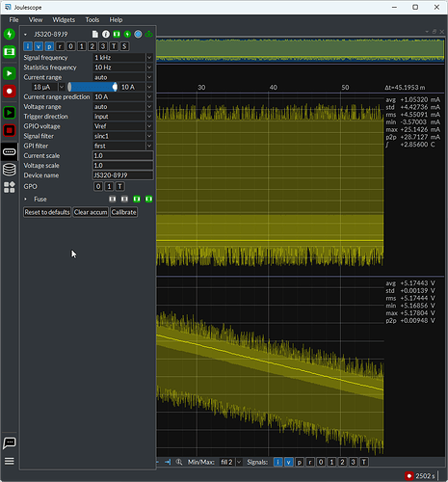Screen dimensions: 448x482
Task: Open the Signal filter sinc1 dropdown
Action: coord(122,136)
